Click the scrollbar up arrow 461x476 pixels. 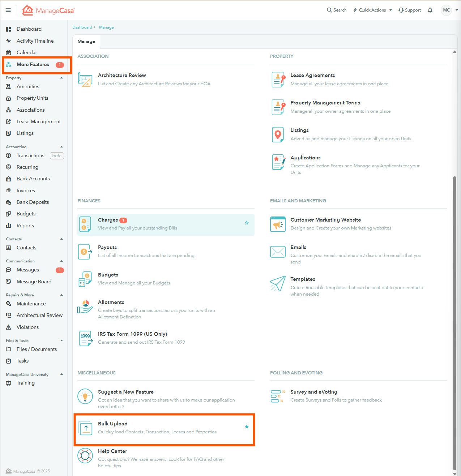tap(454, 52)
